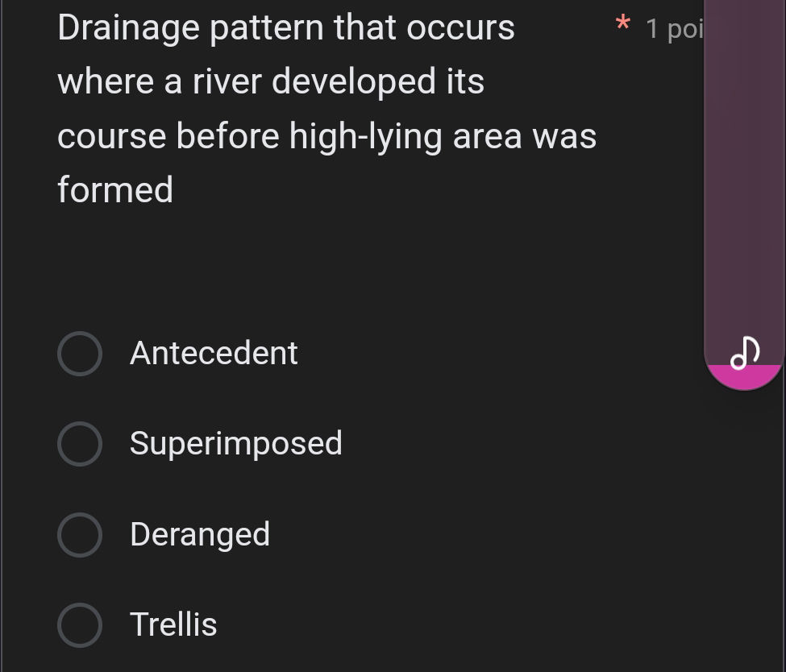
Task: Click the empty circle beside Antecedent
Action: (80, 353)
